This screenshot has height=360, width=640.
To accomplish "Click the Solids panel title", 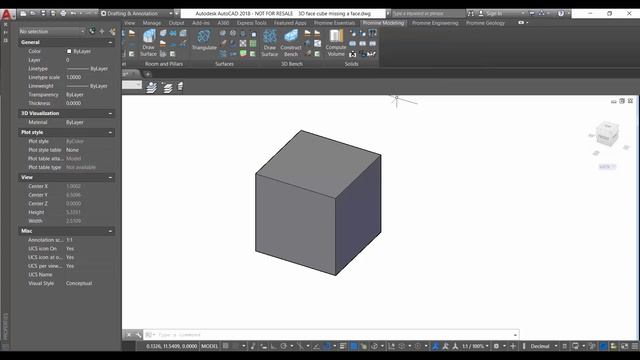I will [351, 64].
